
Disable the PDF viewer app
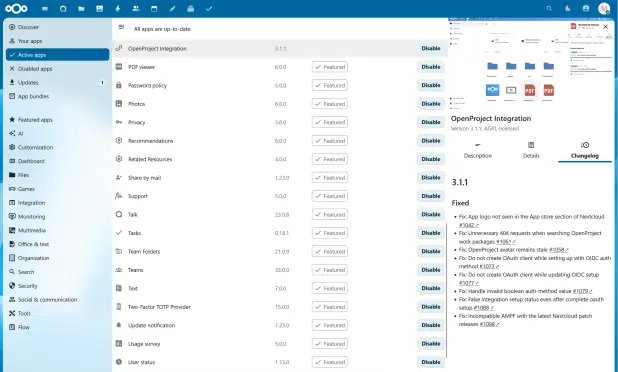pyautogui.click(x=431, y=67)
